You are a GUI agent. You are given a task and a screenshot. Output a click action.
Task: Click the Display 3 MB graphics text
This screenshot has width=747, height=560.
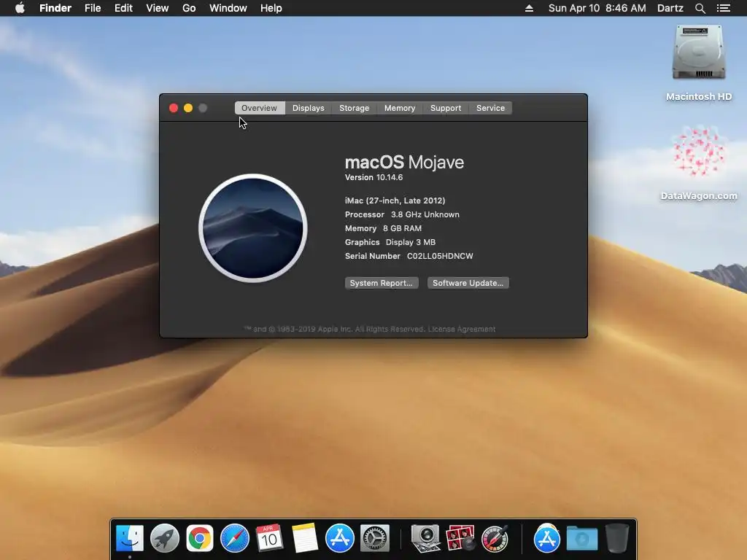click(x=411, y=242)
